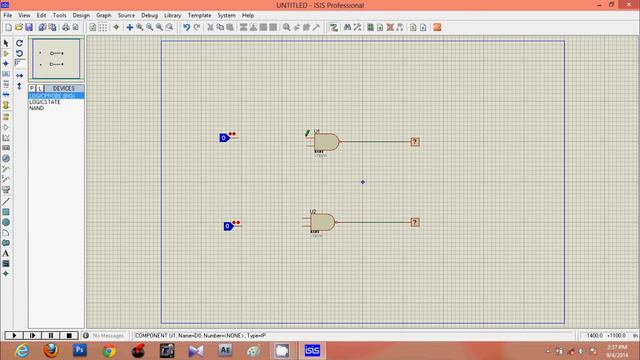Select the U2 gate
The width and height of the screenshot is (640, 360).
pos(322,222)
